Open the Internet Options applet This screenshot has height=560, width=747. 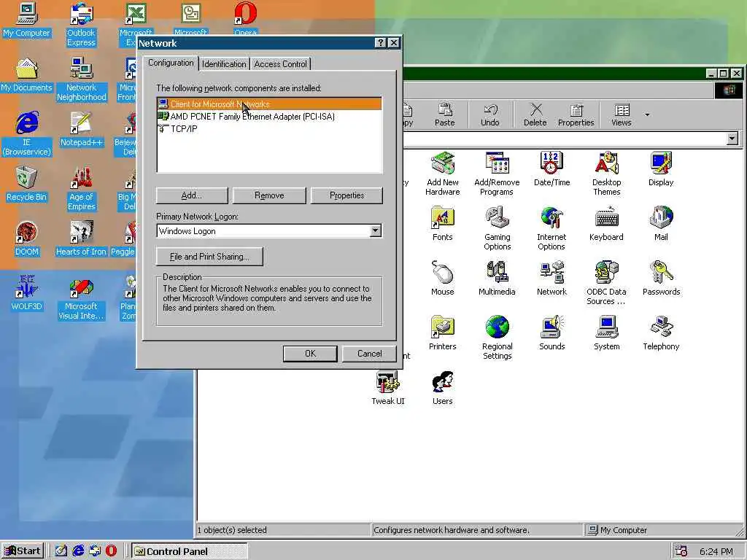point(551,228)
